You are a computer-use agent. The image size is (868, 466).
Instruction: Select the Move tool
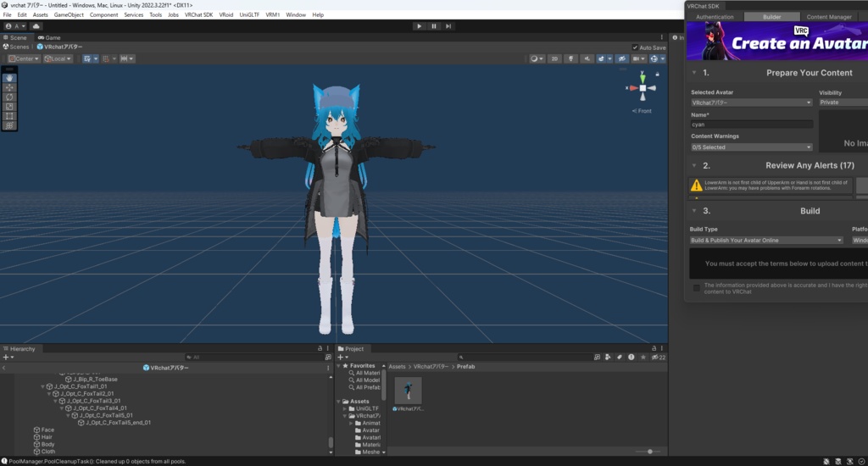point(9,87)
